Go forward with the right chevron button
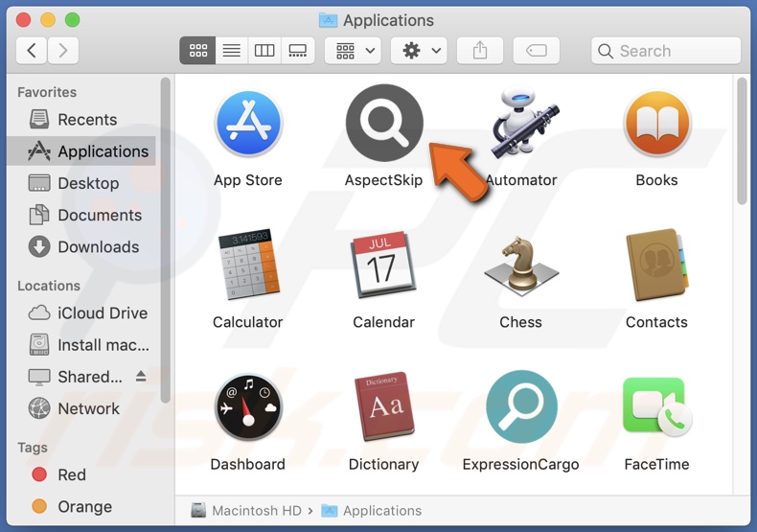The width and height of the screenshot is (757, 532). click(62, 50)
